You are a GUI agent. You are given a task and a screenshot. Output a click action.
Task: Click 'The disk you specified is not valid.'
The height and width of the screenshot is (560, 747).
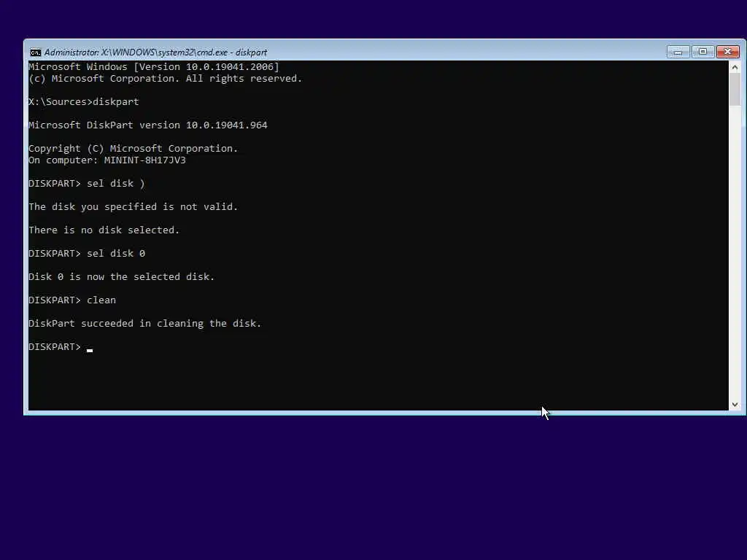tap(133, 206)
